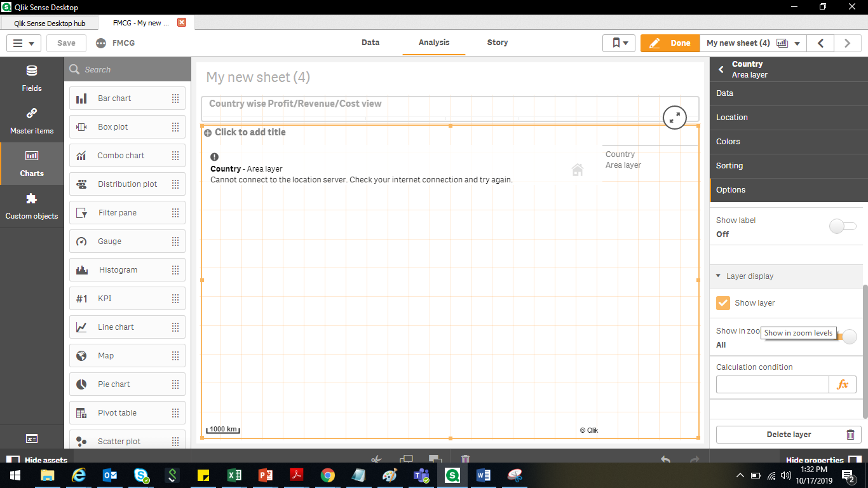868x488 pixels.
Task: Click the Map chart icon
Action: point(81,356)
